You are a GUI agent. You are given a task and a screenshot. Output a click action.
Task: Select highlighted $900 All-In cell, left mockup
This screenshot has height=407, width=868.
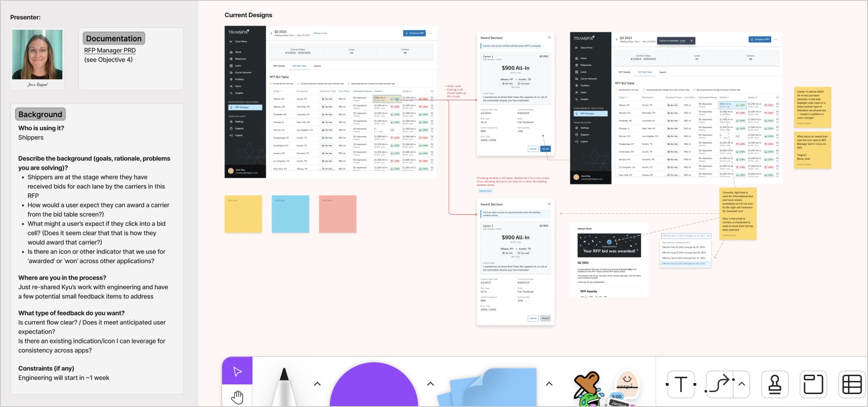(x=387, y=99)
